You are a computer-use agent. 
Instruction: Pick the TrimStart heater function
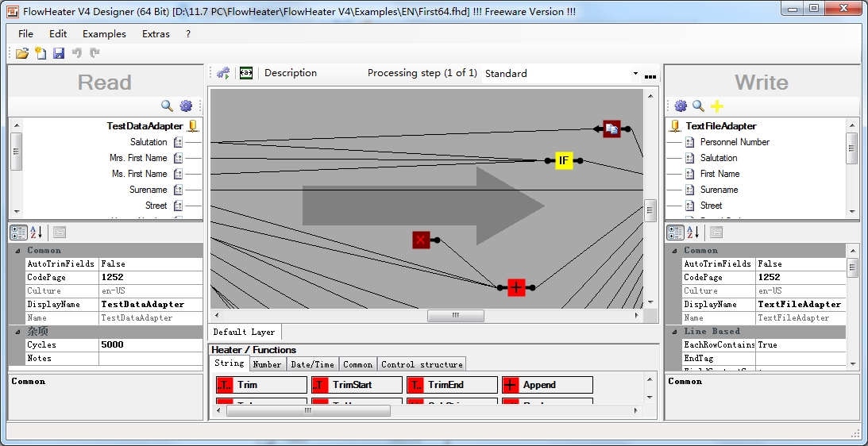point(357,385)
